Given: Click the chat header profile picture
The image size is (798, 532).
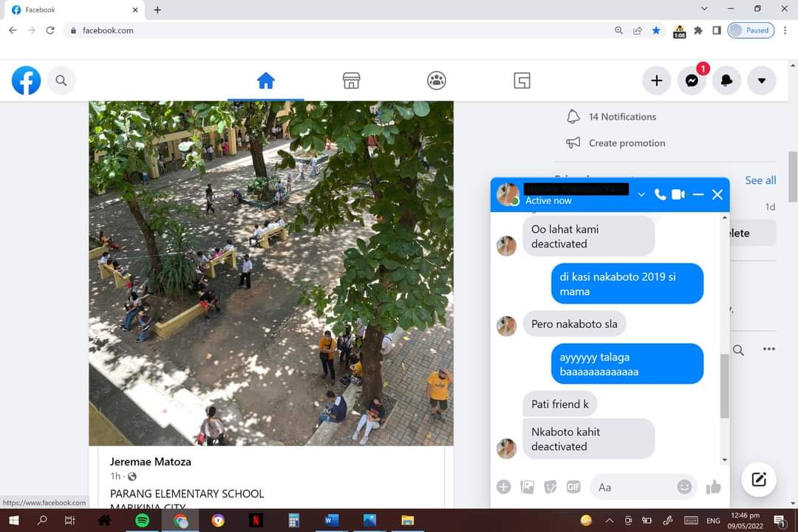Looking at the screenshot, I should click(x=508, y=194).
